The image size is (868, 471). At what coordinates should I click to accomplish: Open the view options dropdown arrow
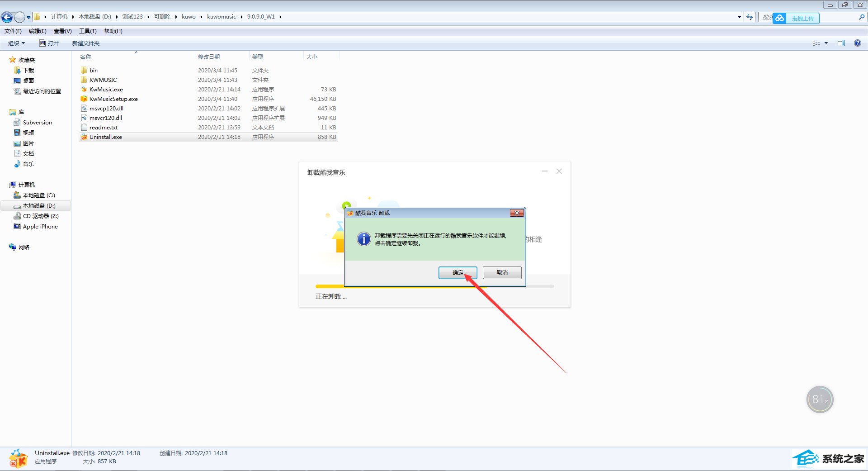tap(826, 43)
